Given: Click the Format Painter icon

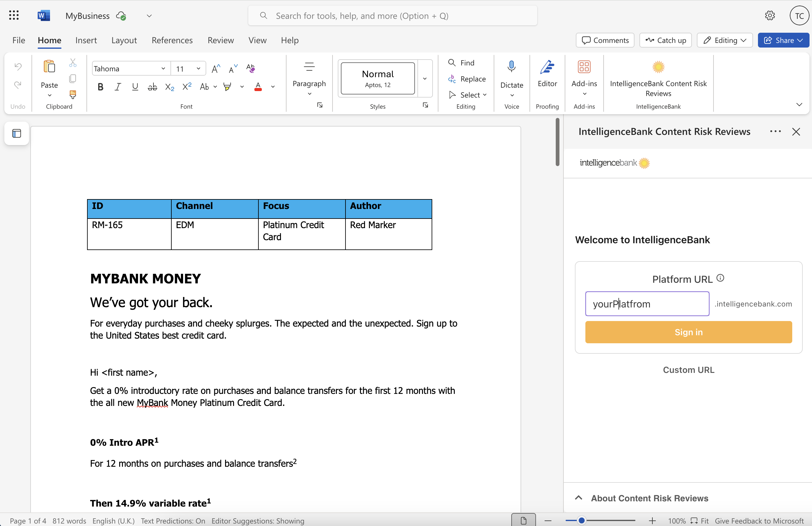Looking at the screenshot, I should coord(73,94).
